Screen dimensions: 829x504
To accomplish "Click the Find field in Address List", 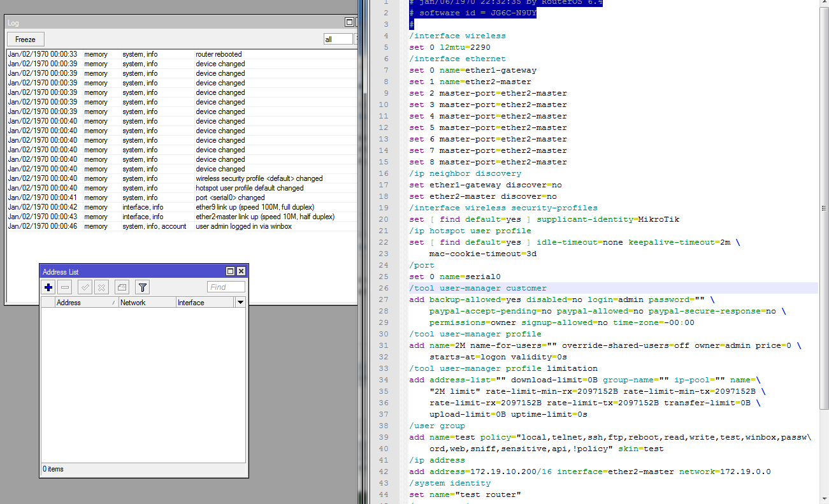I will 226,287.
